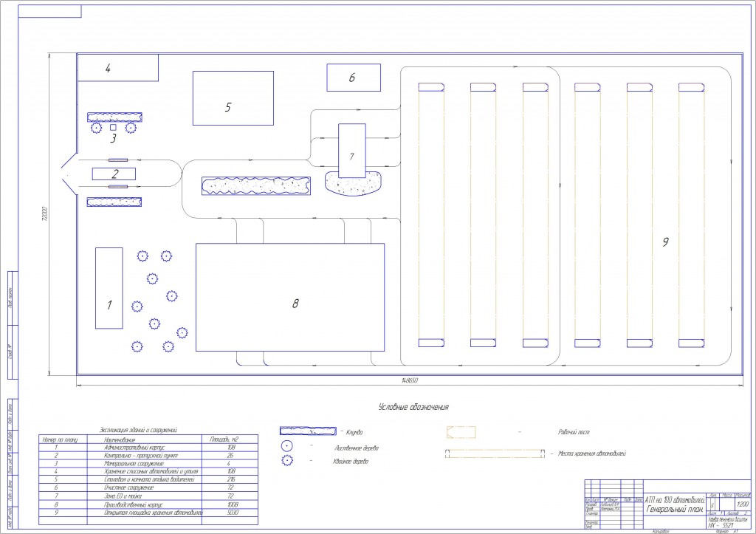Screen dimensions: 756x534
Task: Click 'Административный корпус' table row
Action: [148, 448]
